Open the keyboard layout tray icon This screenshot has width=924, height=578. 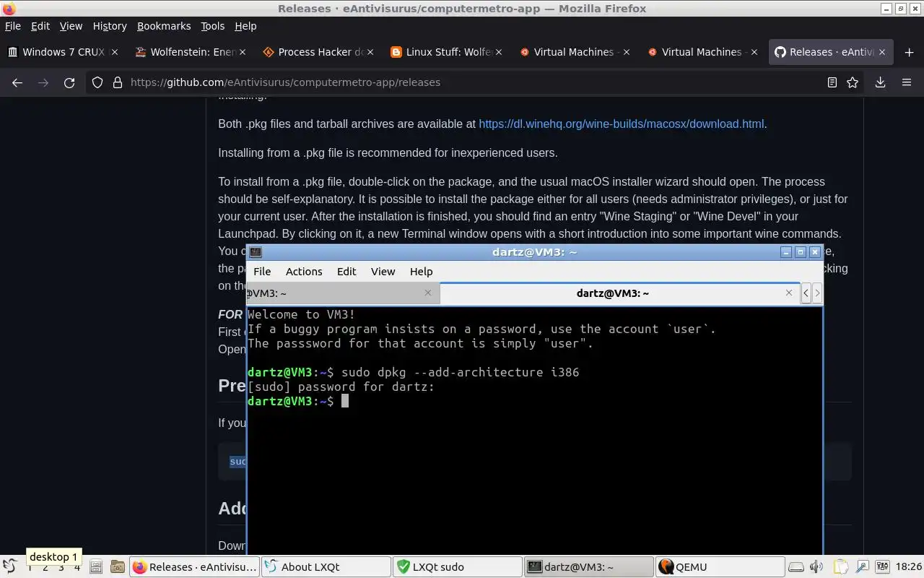(x=883, y=567)
